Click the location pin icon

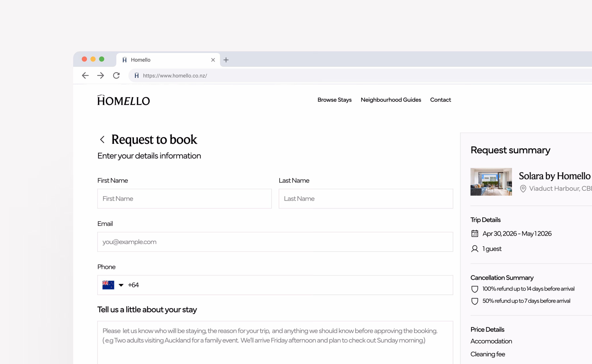(x=523, y=189)
